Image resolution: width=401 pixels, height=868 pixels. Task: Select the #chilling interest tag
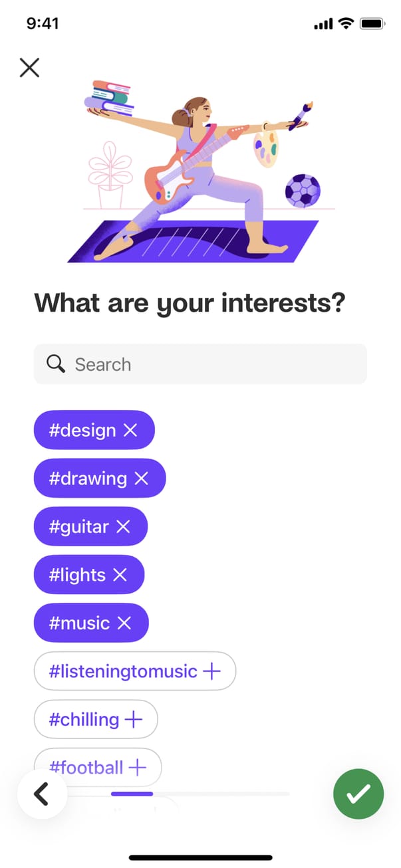pos(84,720)
